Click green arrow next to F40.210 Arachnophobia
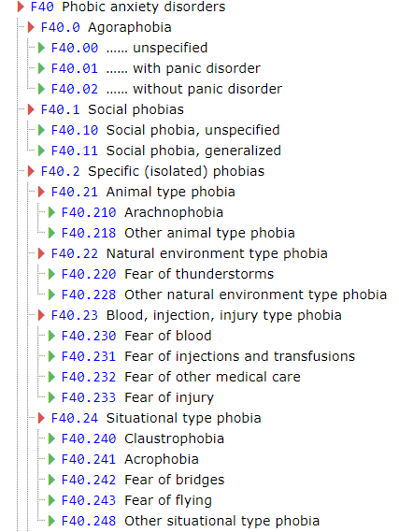399x532 pixels. pyautogui.click(x=51, y=212)
